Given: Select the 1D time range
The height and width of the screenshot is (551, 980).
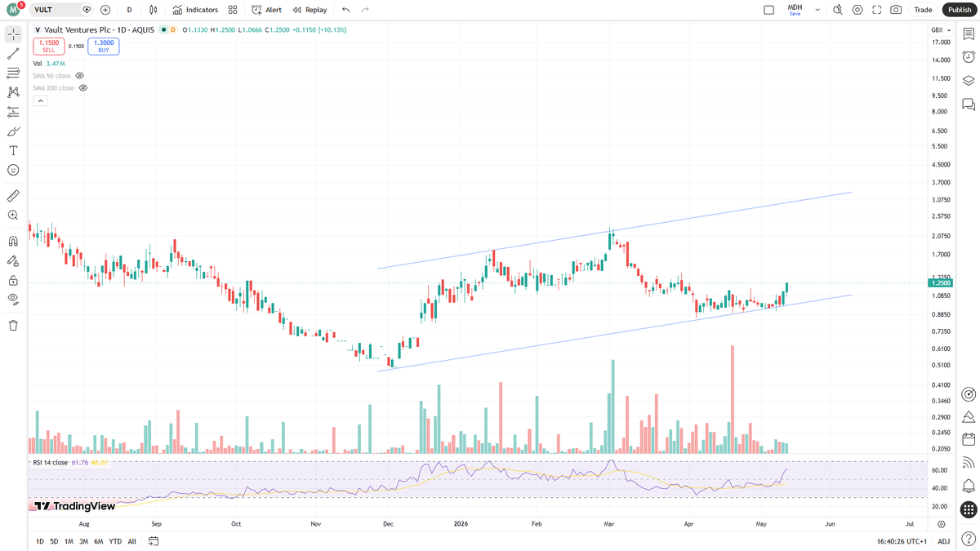Looking at the screenshot, I should [39, 541].
